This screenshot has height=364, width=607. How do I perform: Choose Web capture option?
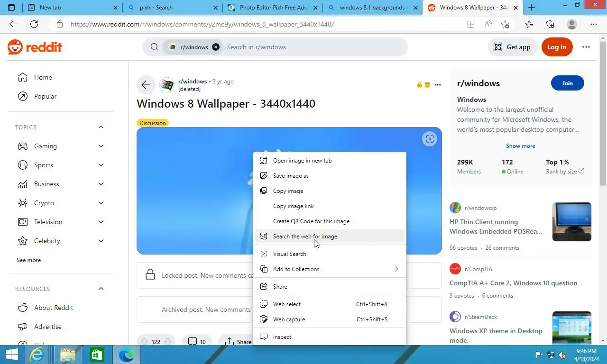pyautogui.click(x=330, y=319)
